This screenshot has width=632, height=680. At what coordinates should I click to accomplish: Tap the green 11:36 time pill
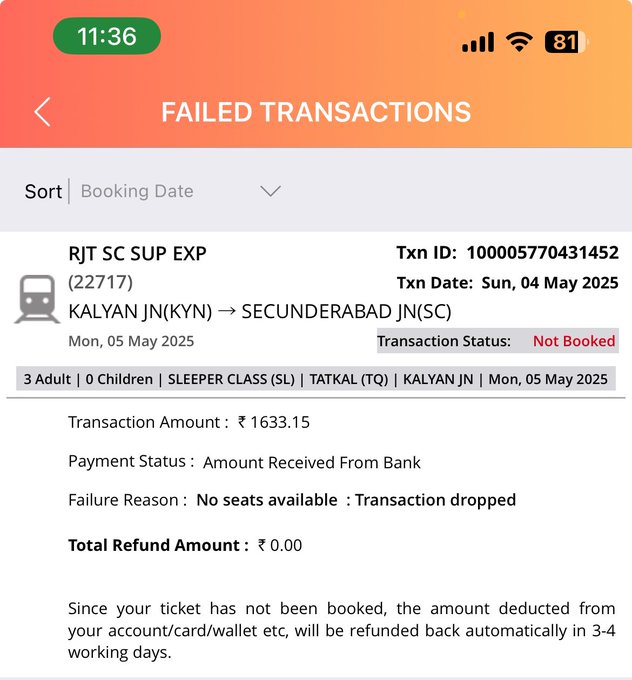[107, 36]
